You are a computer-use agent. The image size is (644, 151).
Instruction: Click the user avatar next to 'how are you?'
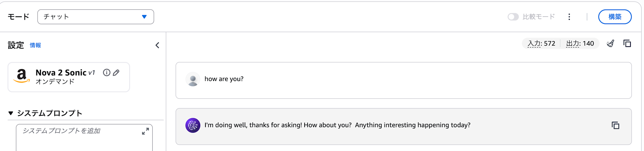pyautogui.click(x=193, y=79)
